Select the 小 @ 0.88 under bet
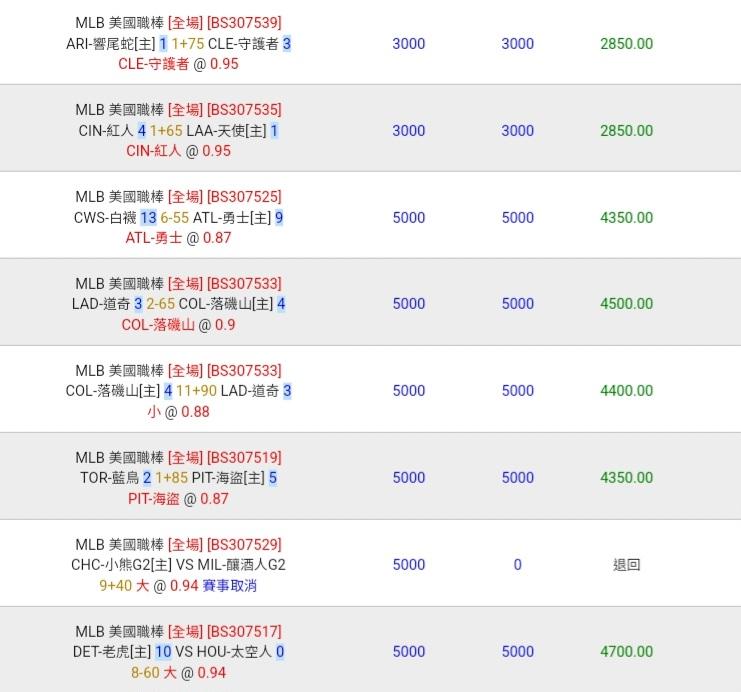The height and width of the screenshot is (692, 741). (x=178, y=412)
